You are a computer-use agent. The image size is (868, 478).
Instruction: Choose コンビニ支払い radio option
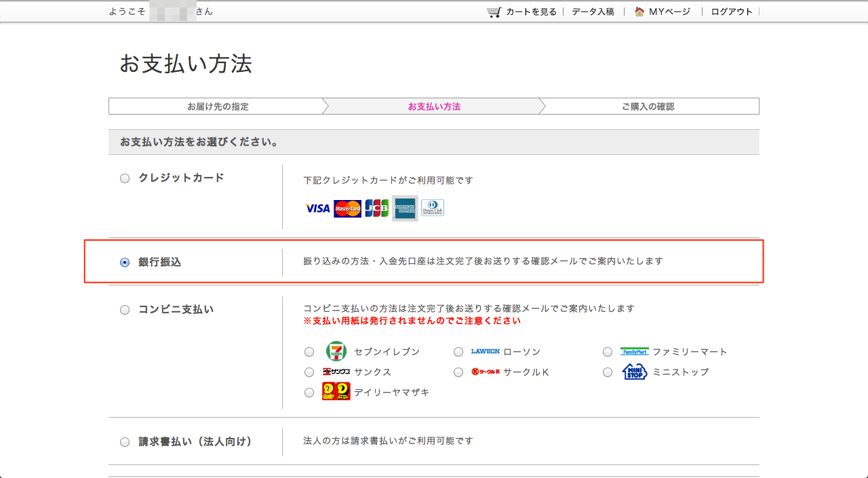coord(125,310)
